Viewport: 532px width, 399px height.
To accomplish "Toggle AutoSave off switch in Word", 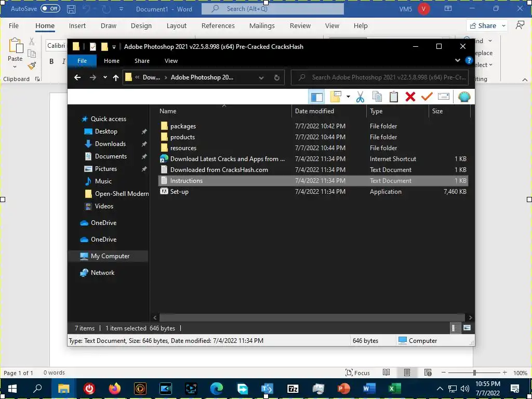I will [50, 8].
